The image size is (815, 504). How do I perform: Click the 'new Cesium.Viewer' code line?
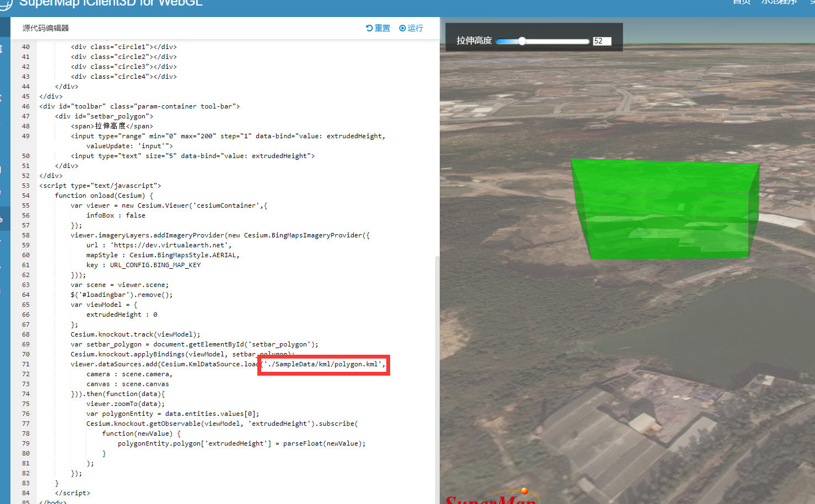(169, 205)
